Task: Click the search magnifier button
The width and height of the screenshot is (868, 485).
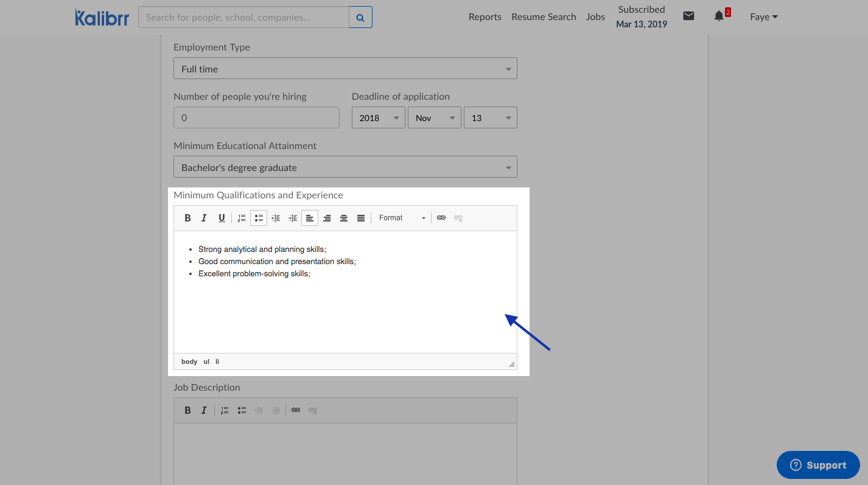Action: coord(360,18)
